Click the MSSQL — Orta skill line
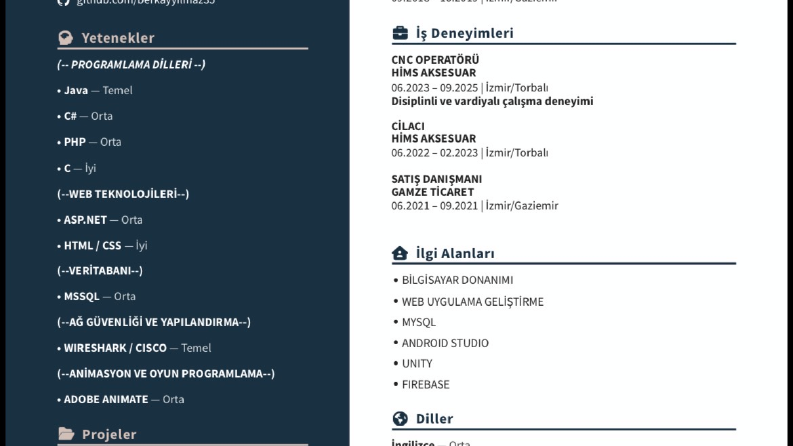 point(97,296)
